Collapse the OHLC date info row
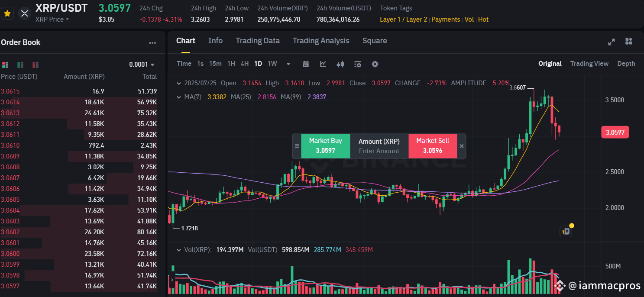The height and width of the screenshot is (297, 644). coord(178,83)
